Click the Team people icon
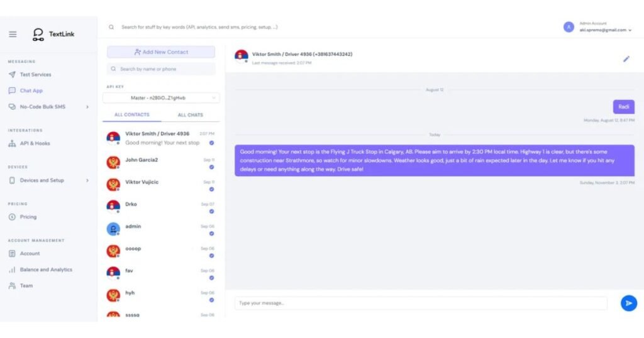 click(12, 285)
